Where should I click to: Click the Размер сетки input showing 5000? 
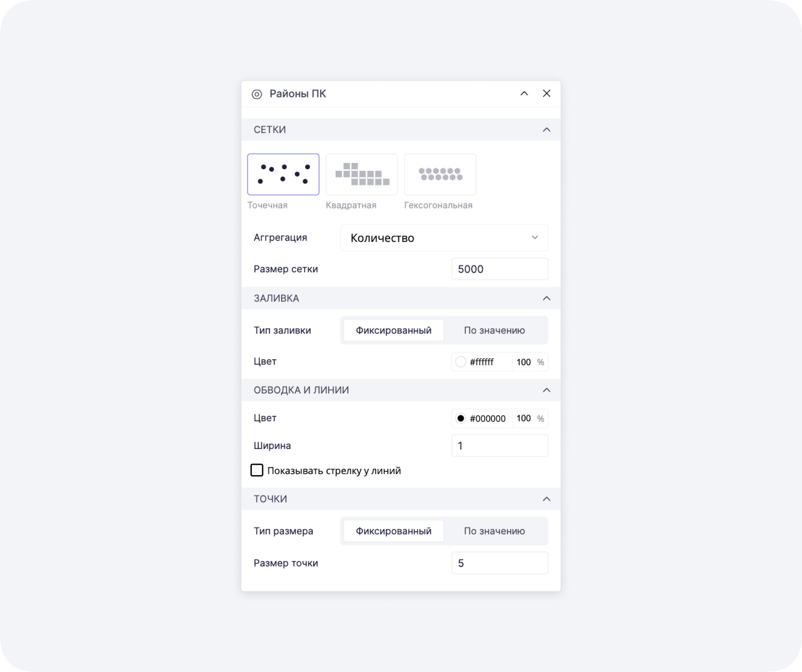click(x=500, y=269)
